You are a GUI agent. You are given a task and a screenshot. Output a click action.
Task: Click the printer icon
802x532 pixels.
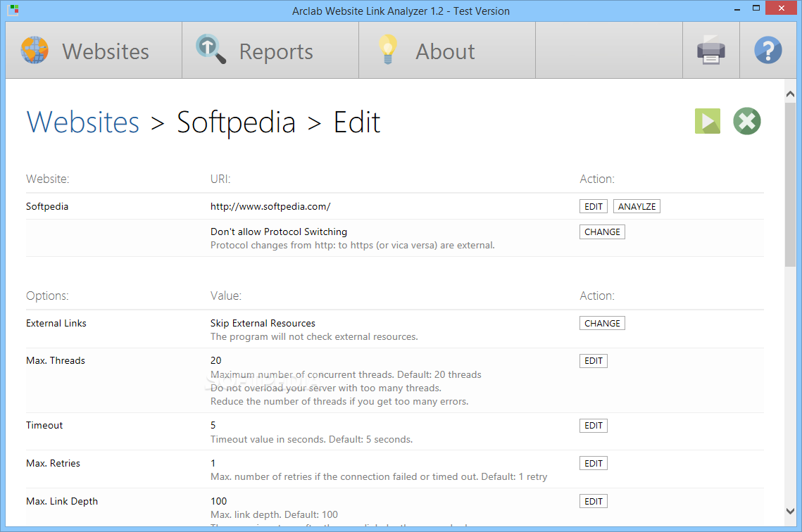[711, 51]
